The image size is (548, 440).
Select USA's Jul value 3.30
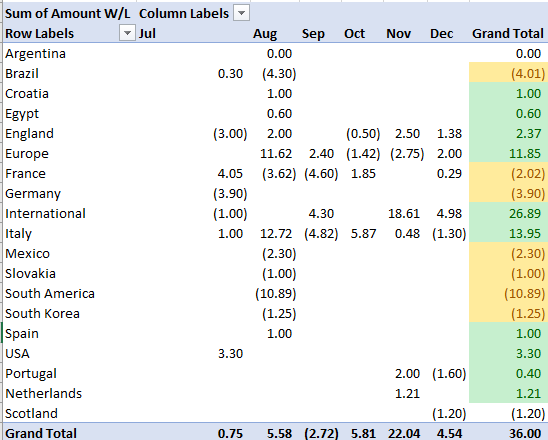coord(230,353)
